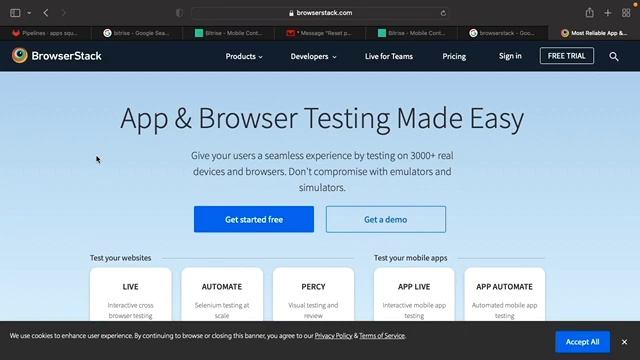The image size is (640, 360).
Task: Open the Privacy Policy link
Action: pos(333,336)
